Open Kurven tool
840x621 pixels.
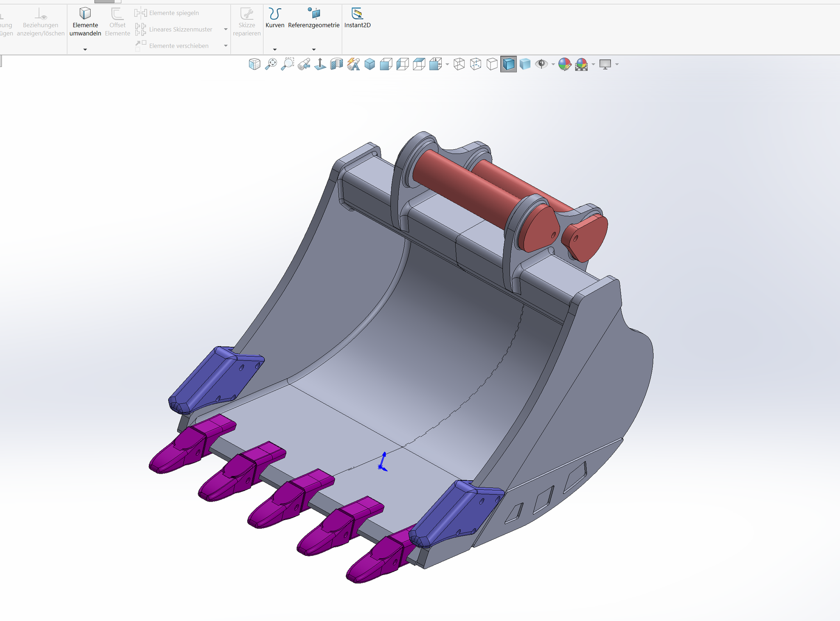tap(274, 18)
